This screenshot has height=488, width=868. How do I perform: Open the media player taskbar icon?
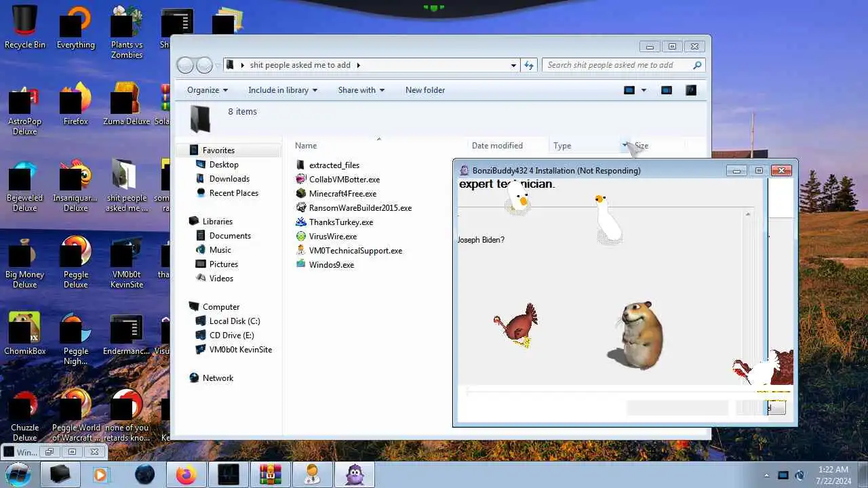100,474
